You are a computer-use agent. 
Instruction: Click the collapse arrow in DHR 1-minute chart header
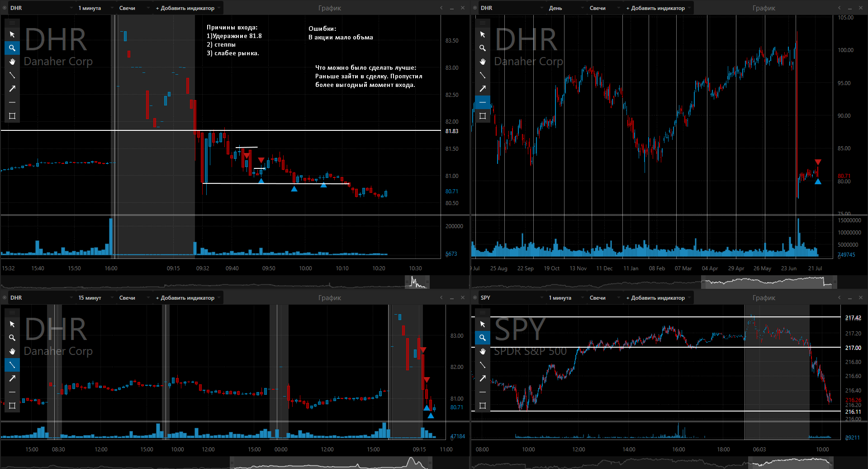tap(441, 8)
